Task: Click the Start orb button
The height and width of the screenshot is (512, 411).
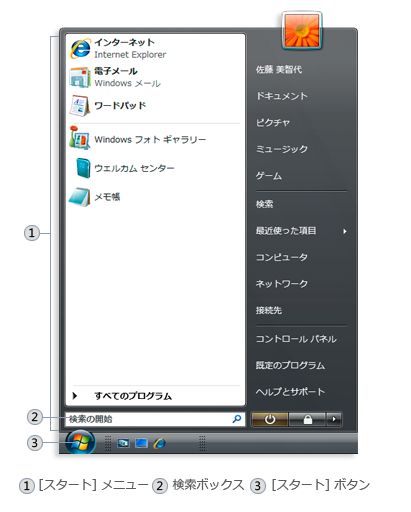Action: click(x=80, y=442)
